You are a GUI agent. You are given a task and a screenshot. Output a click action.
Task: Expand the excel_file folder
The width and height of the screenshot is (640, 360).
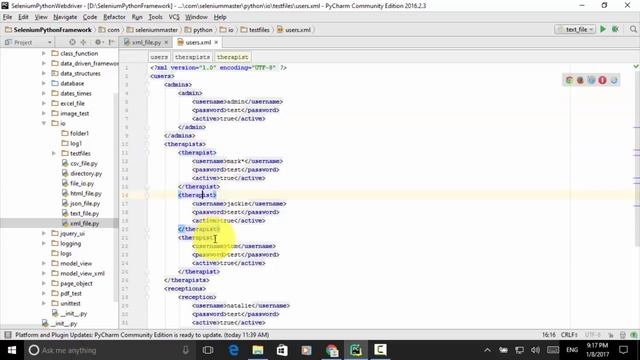tap(44, 103)
